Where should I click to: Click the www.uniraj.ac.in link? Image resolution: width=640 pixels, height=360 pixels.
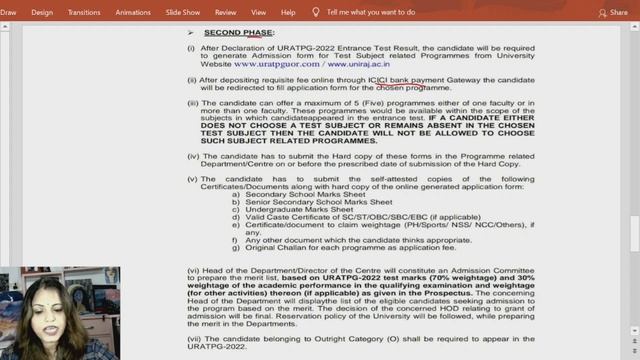click(359, 64)
